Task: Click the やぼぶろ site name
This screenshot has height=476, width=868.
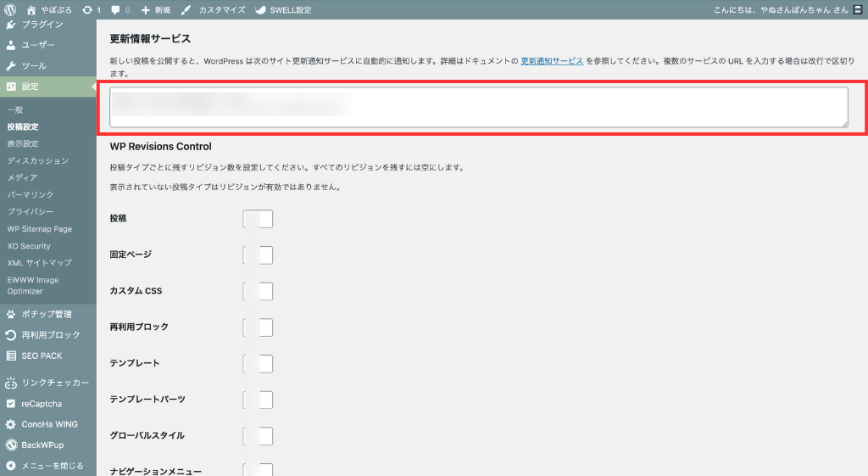Action: point(57,10)
